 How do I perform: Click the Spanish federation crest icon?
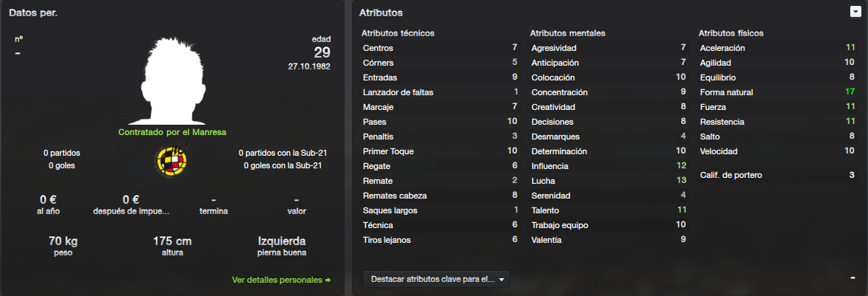[172, 159]
